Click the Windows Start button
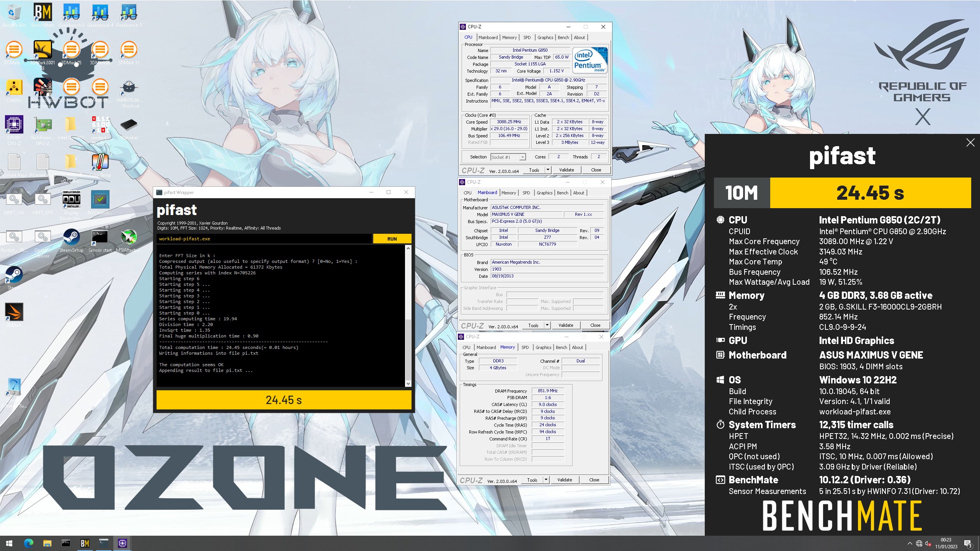Viewport: 980px width, 551px height. [9, 543]
